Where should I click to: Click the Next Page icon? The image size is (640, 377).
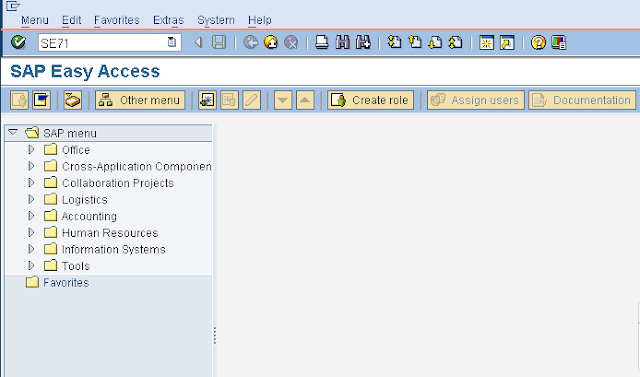(x=435, y=42)
